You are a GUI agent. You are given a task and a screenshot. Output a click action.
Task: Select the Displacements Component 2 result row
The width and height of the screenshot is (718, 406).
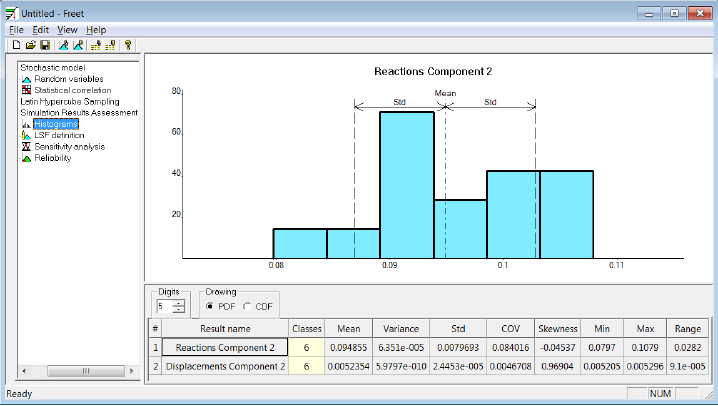225,367
